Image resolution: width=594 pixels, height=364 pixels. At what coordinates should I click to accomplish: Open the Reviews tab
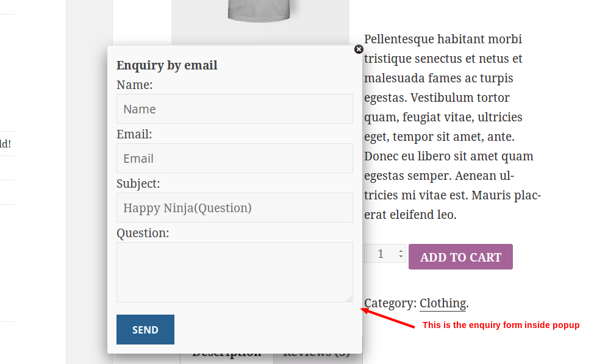point(317,356)
